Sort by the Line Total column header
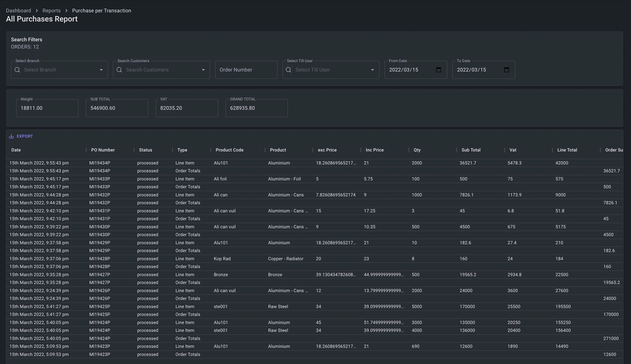The width and height of the screenshot is (631, 364). [567, 150]
